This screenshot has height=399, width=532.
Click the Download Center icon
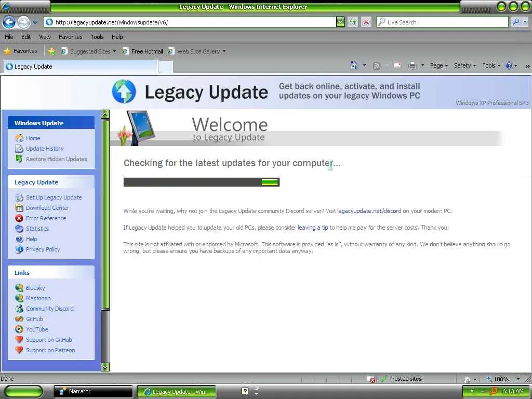point(19,208)
